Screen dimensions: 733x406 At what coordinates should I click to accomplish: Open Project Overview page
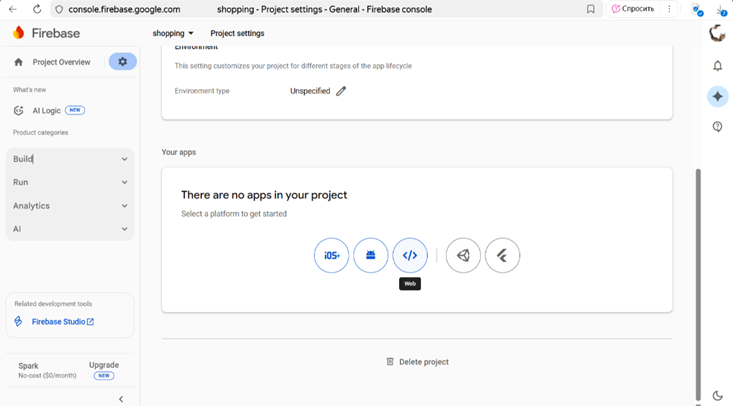[61, 62]
